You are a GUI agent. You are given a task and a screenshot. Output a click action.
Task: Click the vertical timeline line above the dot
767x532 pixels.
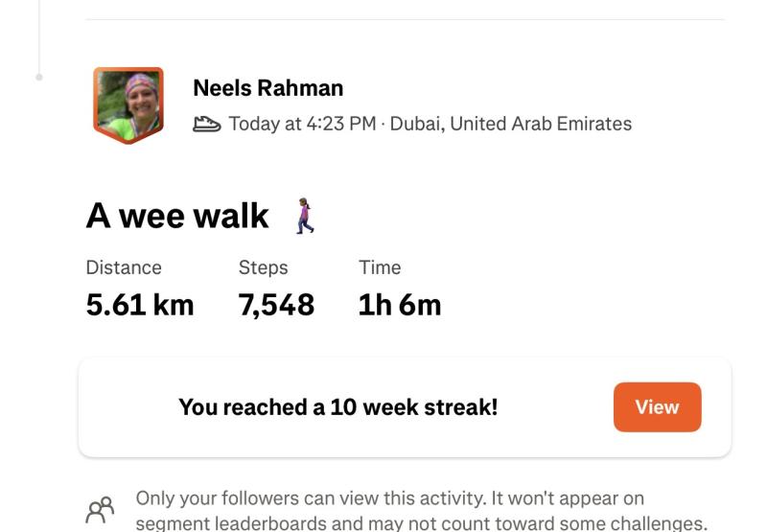tap(39, 34)
